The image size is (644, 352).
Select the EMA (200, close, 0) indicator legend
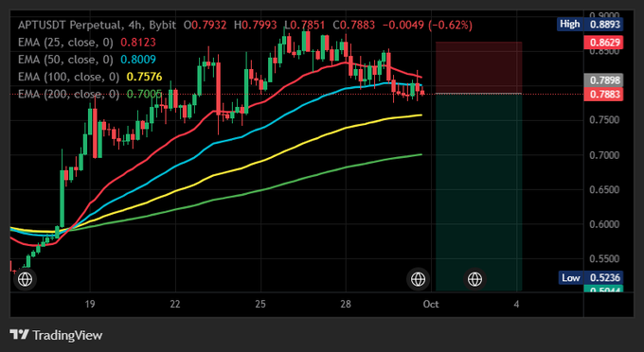tap(68, 94)
